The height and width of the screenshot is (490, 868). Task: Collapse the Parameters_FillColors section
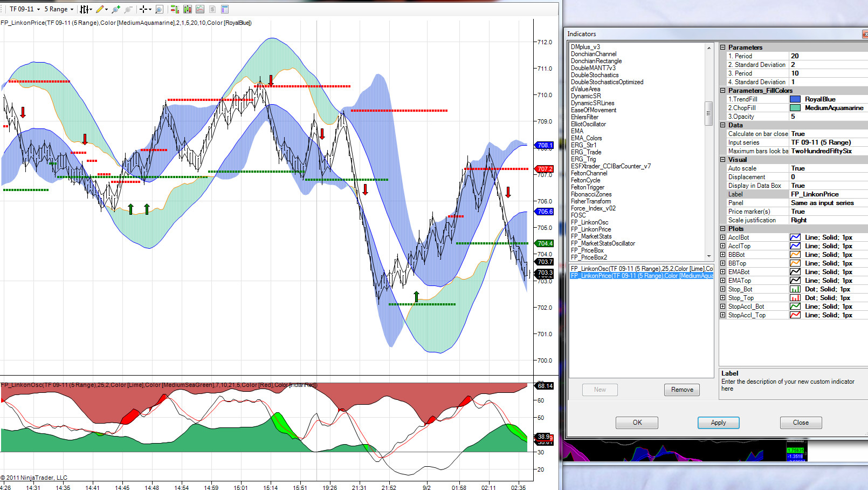(723, 91)
